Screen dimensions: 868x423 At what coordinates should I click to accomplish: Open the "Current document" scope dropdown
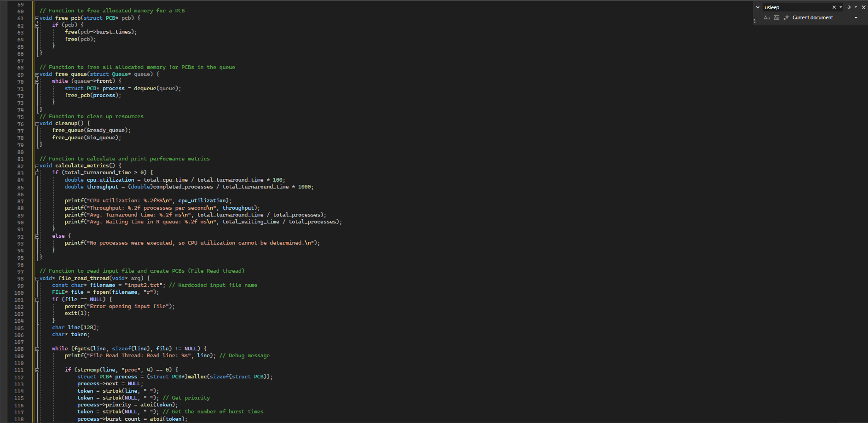click(856, 17)
